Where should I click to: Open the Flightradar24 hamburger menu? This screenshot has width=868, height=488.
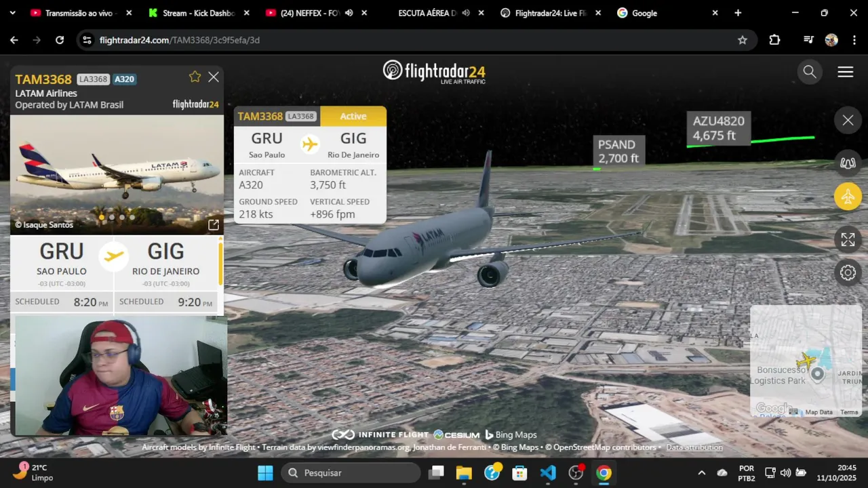845,72
